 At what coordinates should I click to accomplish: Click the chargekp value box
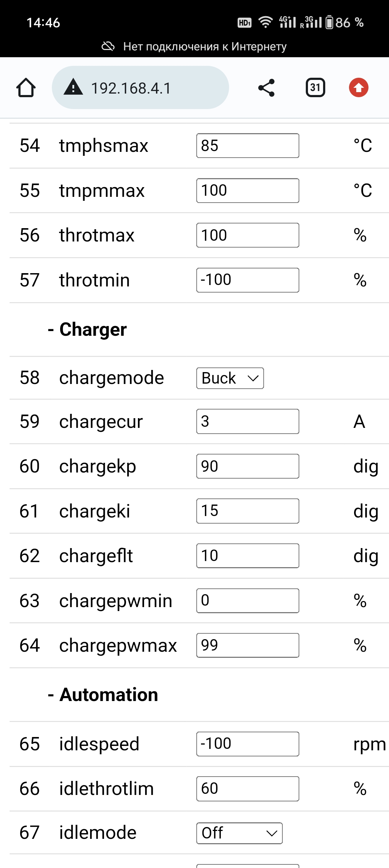[x=247, y=466]
